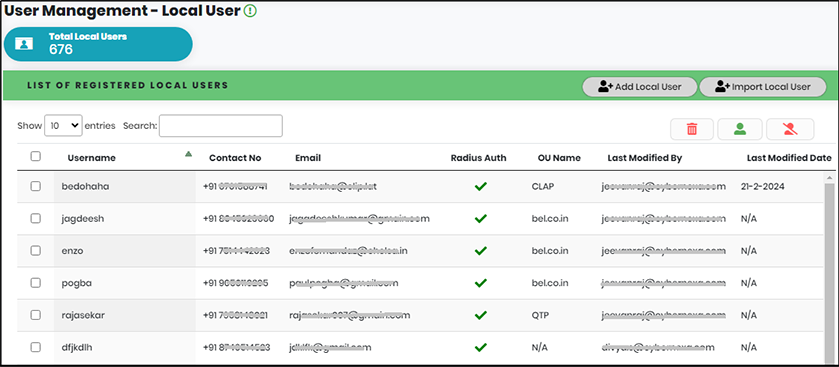Tick the rajasekar row checkbox
This screenshot has height=367, width=839.
(x=35, y=315)
